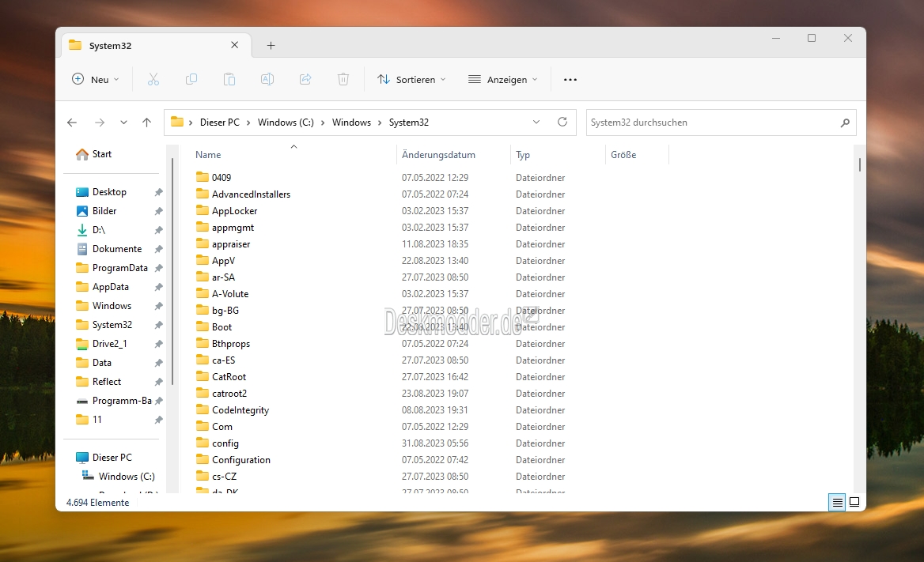Go up one folder level
Screen dimensions: 924x562
click(x=146, y=123)
